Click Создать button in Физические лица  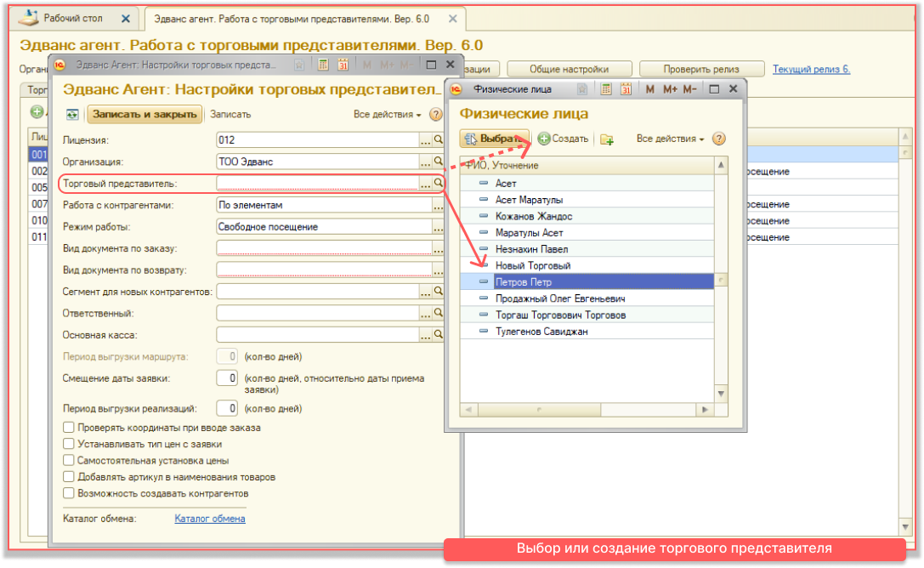(x=563, y=139)
